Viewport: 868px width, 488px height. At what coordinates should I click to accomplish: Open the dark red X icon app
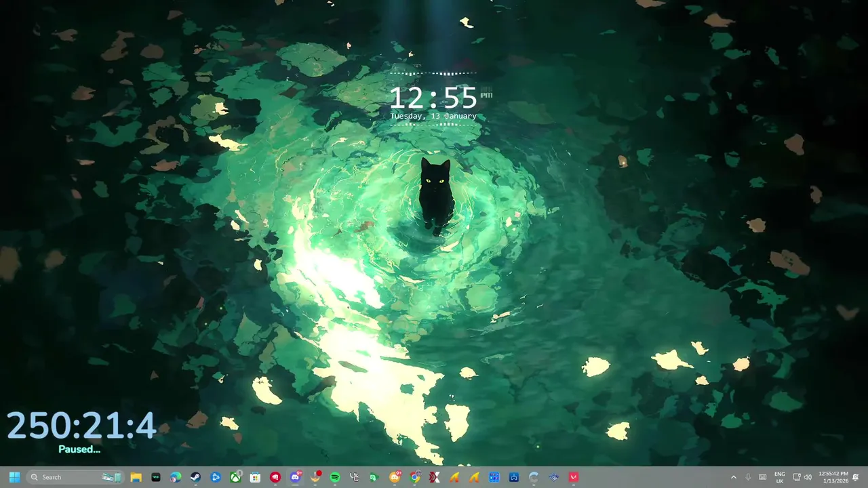435,477
